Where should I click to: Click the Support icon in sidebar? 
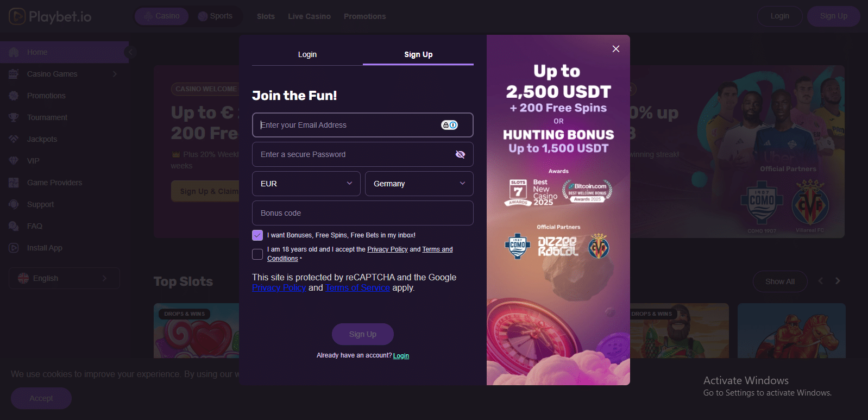coord(14,204)
